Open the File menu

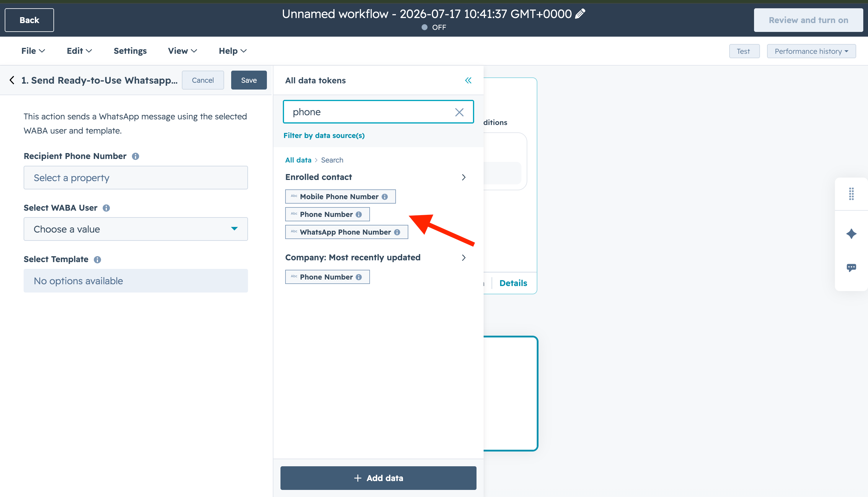coord(33,51)
